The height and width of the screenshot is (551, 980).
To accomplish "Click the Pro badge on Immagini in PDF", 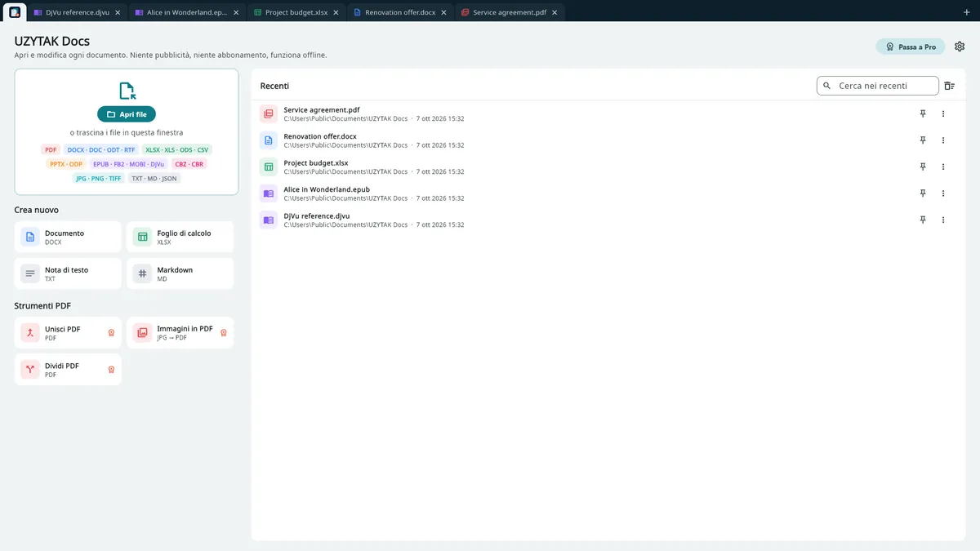I will click(x=223, y=333).
